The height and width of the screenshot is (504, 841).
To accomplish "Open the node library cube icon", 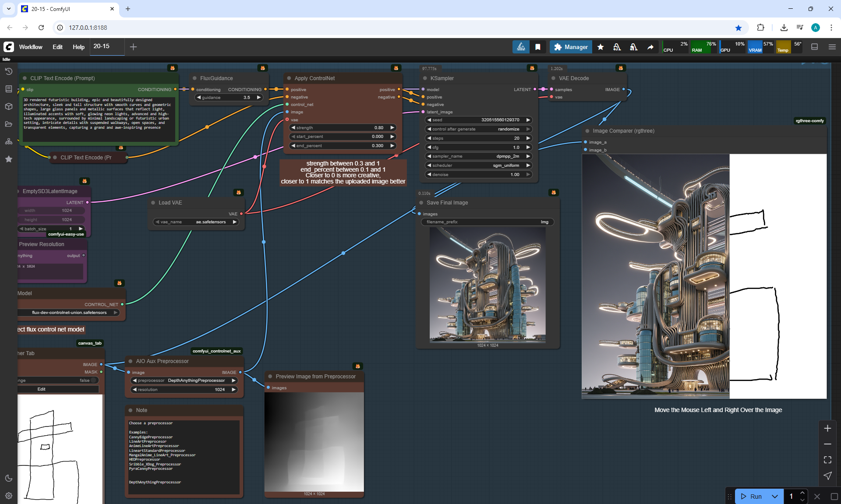I will [x=8, y=106].
